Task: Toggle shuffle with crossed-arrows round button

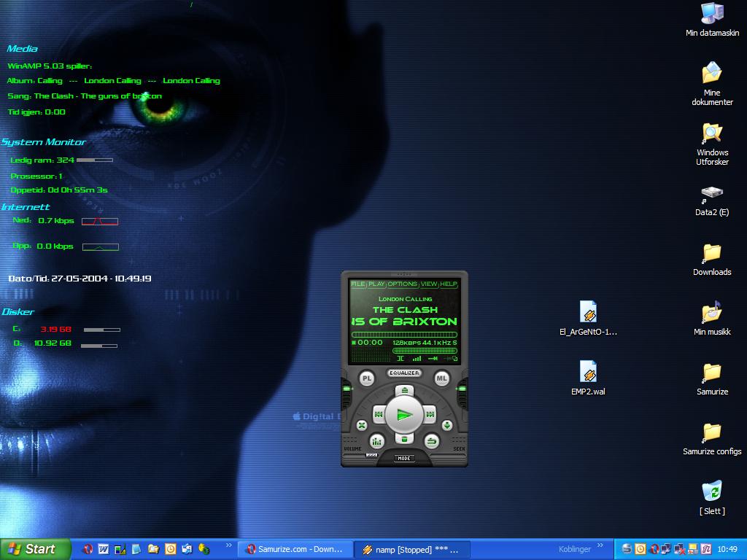Action: (x=362, y=425)
